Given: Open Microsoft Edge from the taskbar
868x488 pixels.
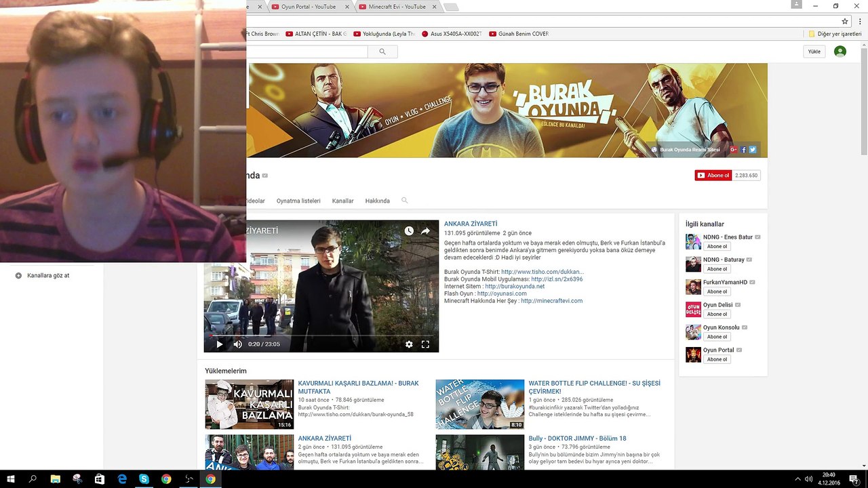Looking at the screenshot, I should coord(122,479).
